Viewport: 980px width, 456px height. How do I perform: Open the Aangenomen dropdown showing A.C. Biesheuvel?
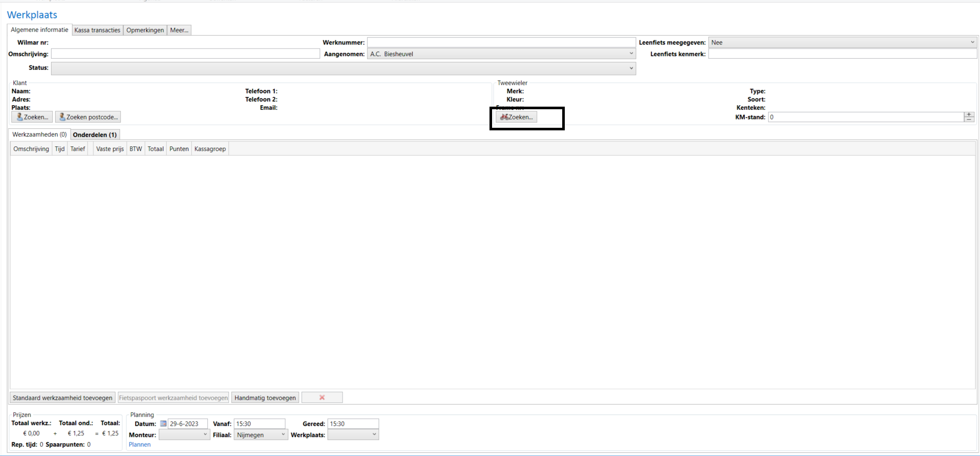631,54
